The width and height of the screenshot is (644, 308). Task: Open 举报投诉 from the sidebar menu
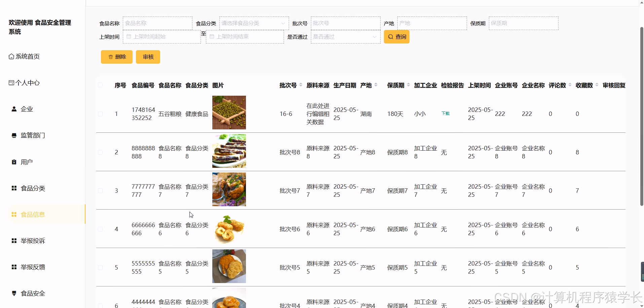[34, 241]
